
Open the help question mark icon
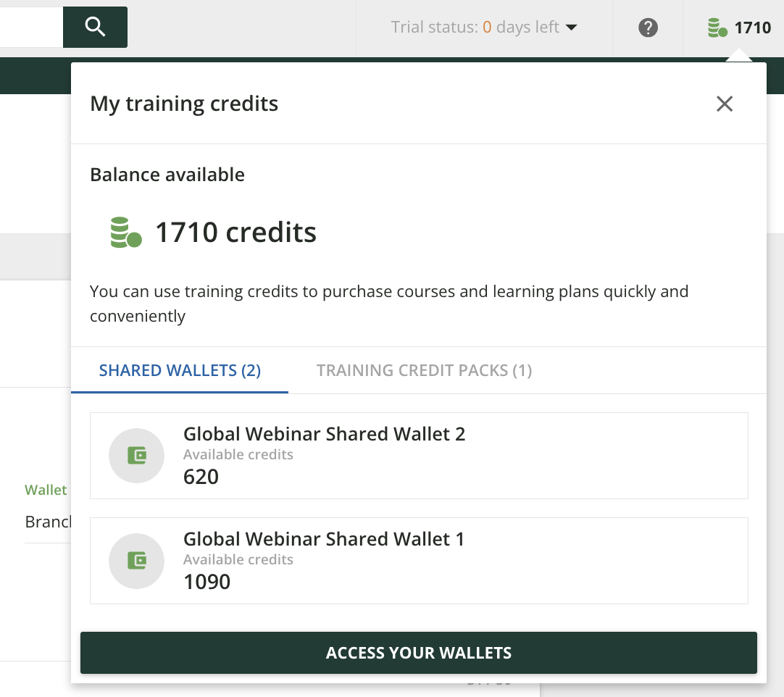pyautogui.click(x=648, y=28)
